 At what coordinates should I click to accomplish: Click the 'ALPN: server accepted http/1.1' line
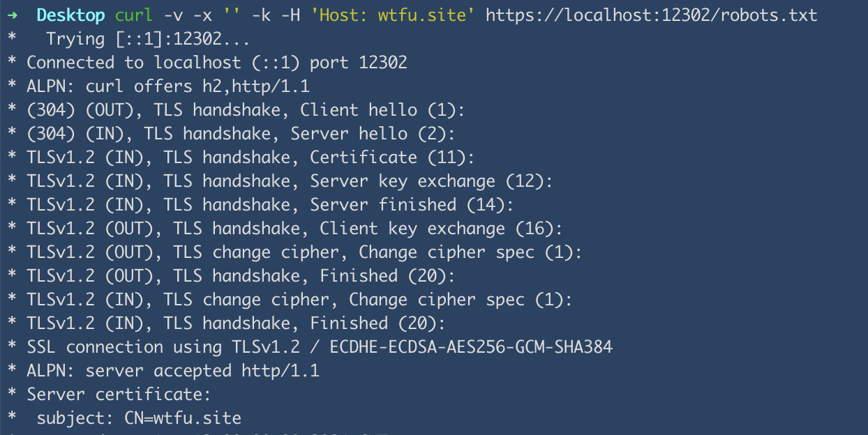pos(172,371)
